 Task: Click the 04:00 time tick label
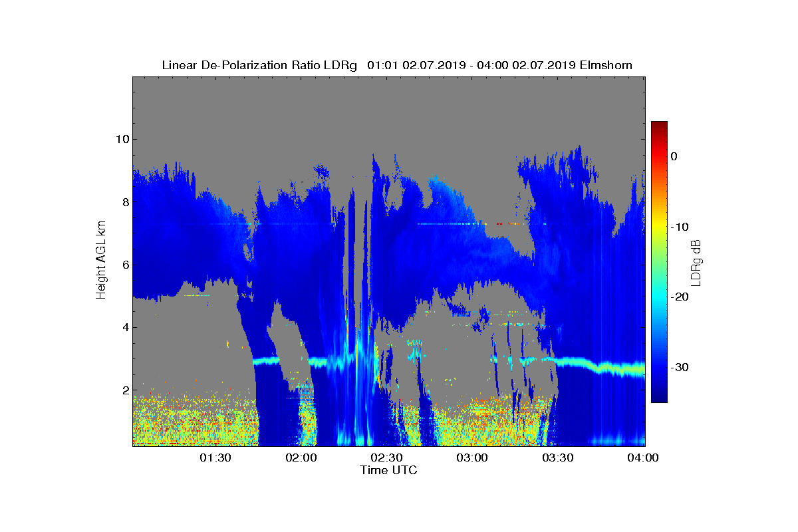click(x=644, y=458)
